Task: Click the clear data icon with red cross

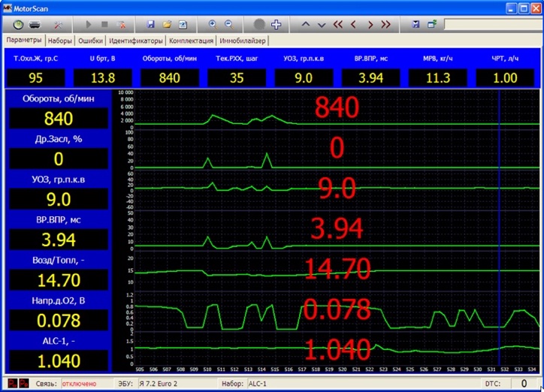Action: 121,25
